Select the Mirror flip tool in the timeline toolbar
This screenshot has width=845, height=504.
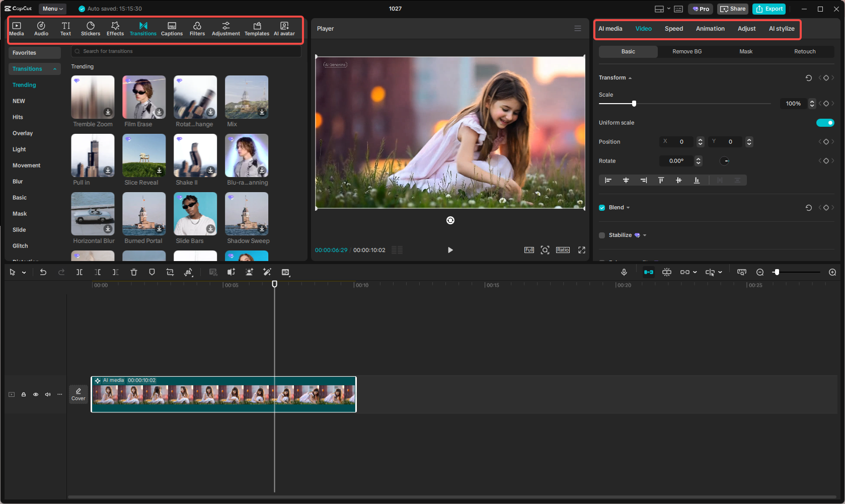pos(189,272)
